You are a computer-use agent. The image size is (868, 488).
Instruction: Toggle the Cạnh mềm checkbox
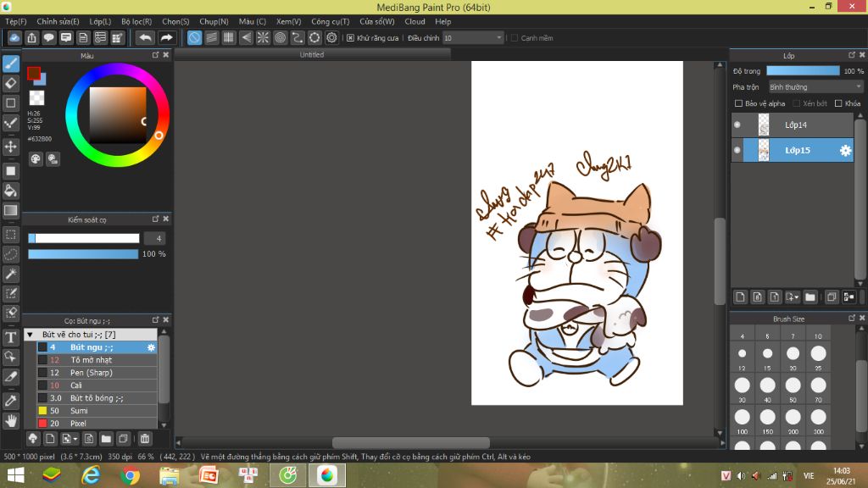515,37
